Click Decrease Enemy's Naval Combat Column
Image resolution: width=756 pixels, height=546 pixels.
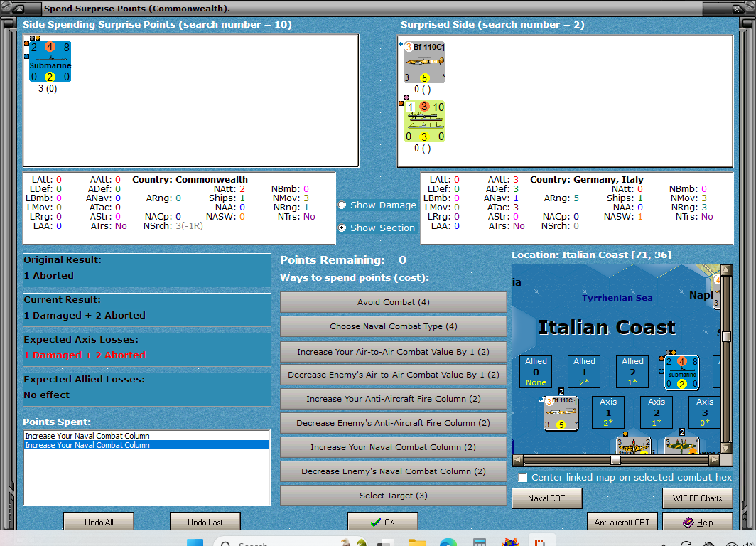394,471
